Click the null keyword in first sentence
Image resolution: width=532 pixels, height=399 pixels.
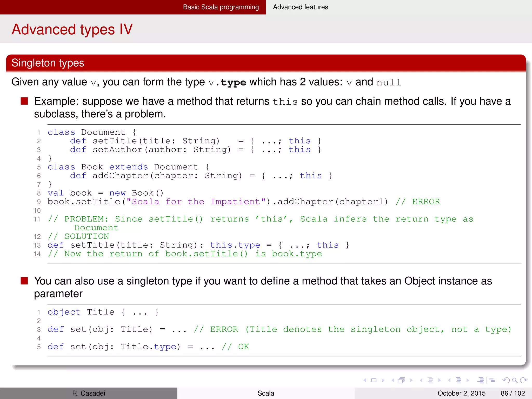click(389, 82)
